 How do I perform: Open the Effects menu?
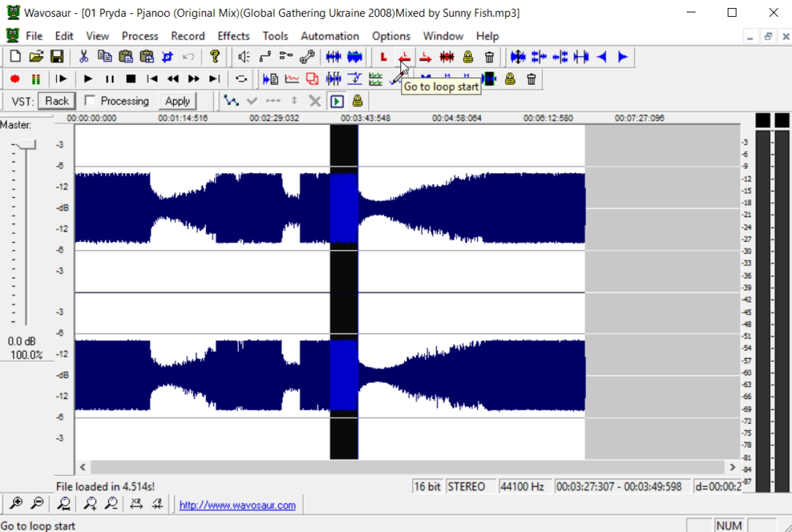click(233, 36)
